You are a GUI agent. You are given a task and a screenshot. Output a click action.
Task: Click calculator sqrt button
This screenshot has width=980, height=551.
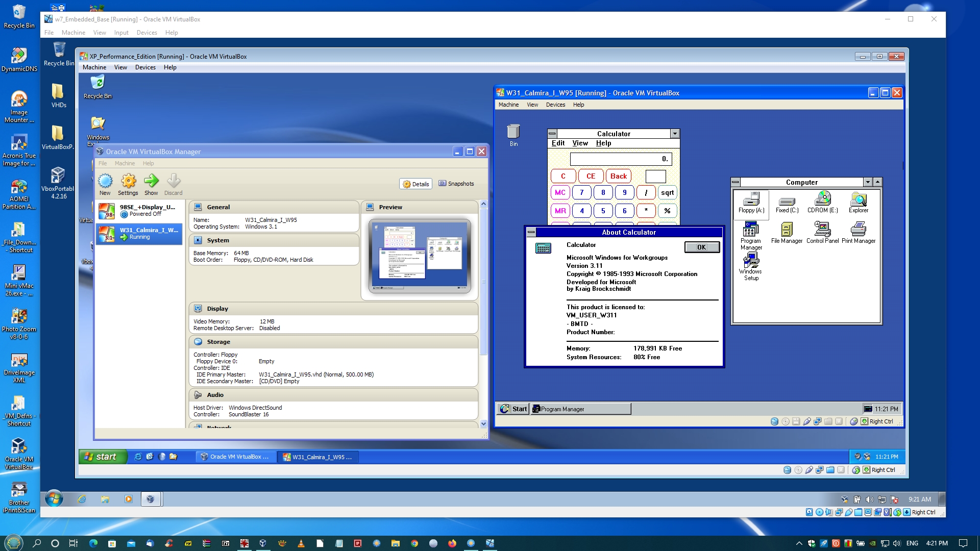tap(667, 193)
